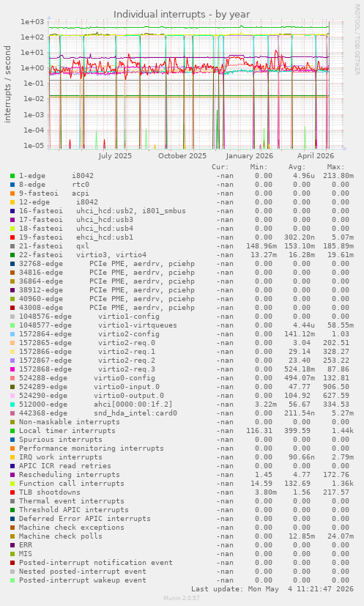Click the yellow-green swatch for Function call interrupts

12,484
